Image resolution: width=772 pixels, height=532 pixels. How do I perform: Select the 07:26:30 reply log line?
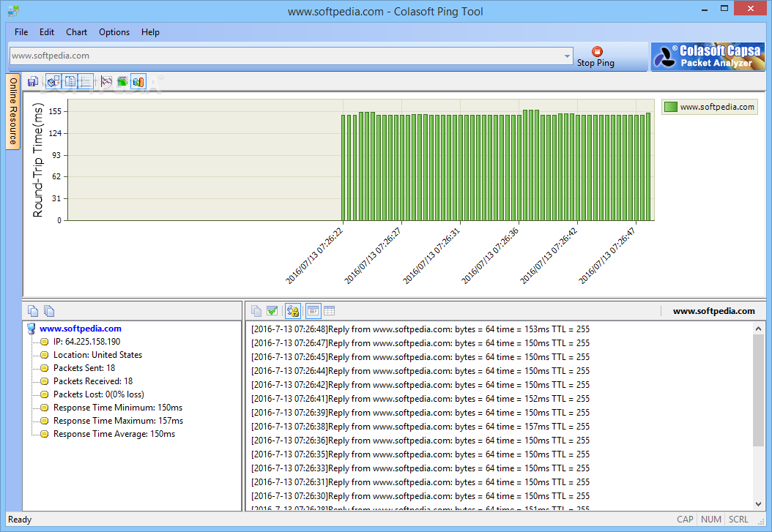(420, 496)
